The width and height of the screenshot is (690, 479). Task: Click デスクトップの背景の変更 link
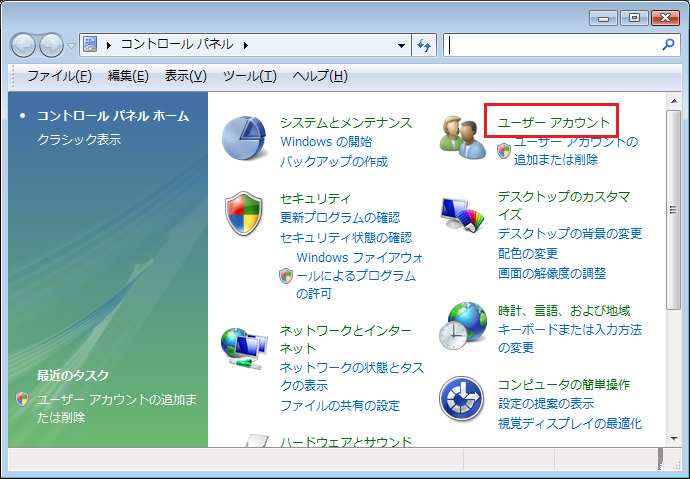click(570, 234)
